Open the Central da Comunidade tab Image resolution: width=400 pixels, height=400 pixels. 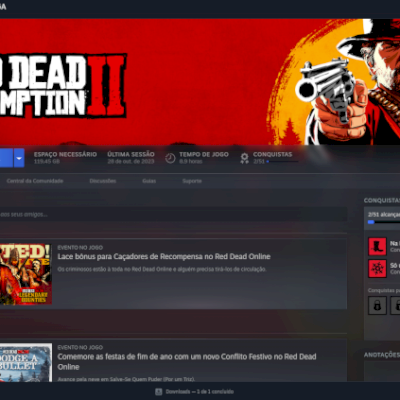[x=35, y=181]
